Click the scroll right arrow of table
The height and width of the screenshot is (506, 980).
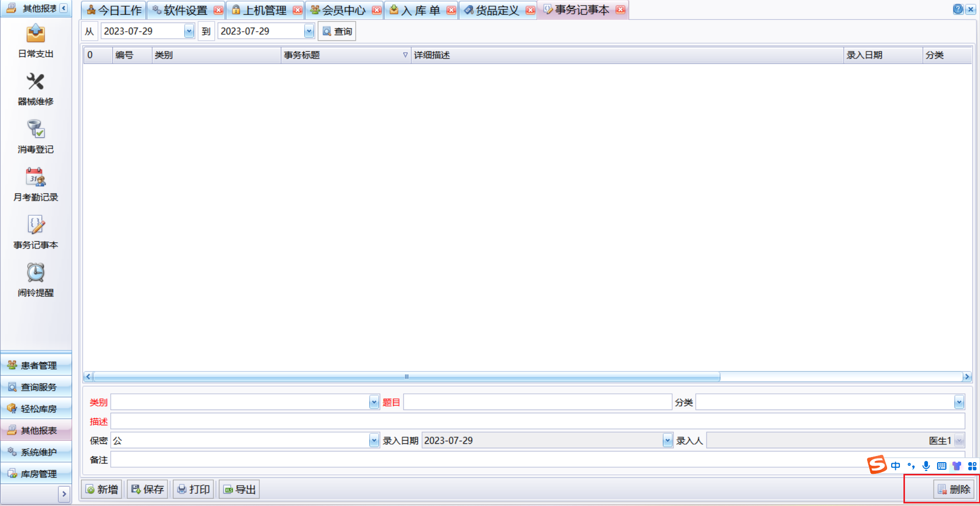[967, 377]
